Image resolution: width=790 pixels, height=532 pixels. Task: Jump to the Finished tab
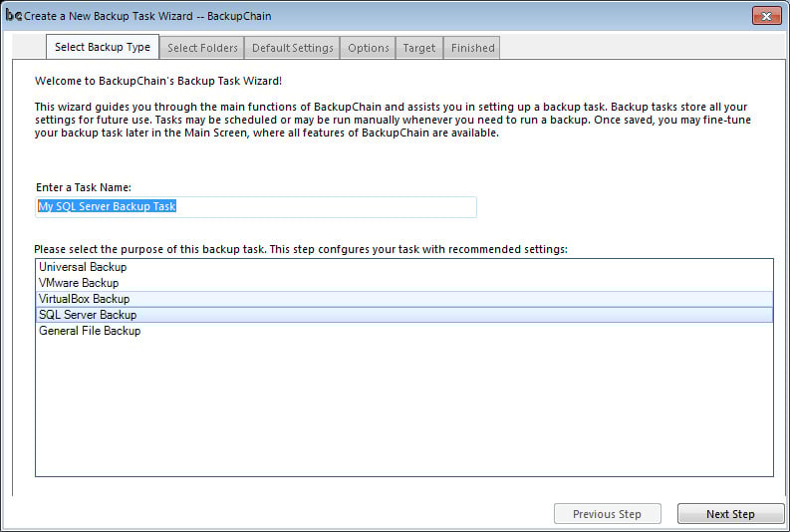point(471,48)
